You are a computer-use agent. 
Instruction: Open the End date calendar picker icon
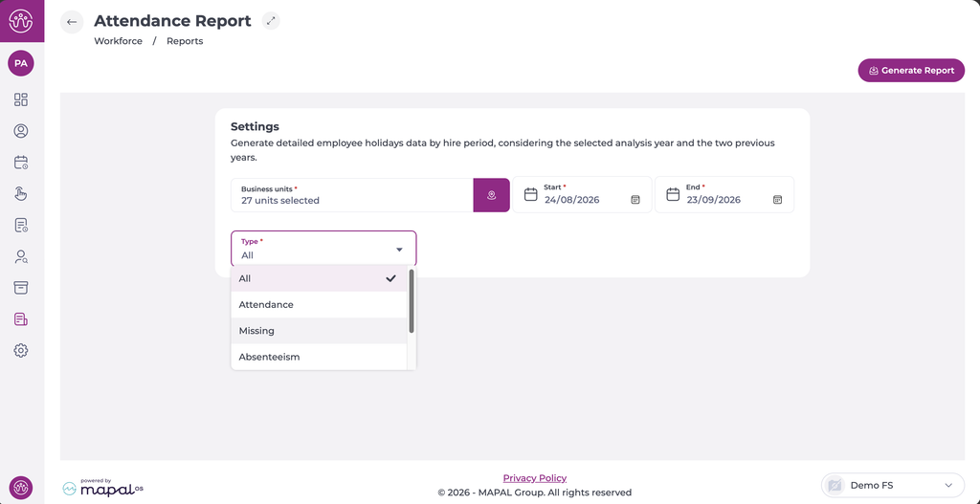(777, 200)
